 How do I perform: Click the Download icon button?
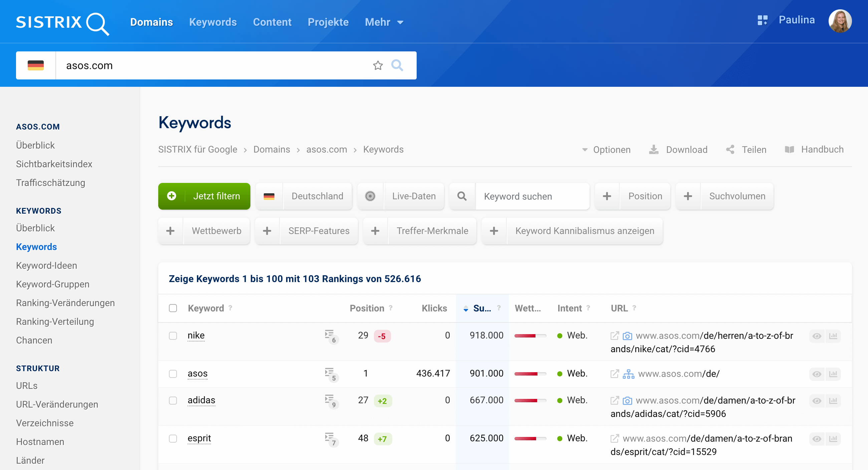tap(654, 150)
